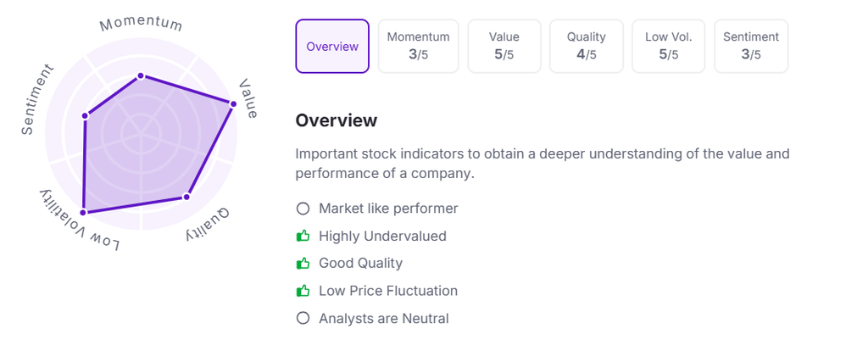Click the thumbs-up icon beside Low Price Fluctuation

point(303,291)
